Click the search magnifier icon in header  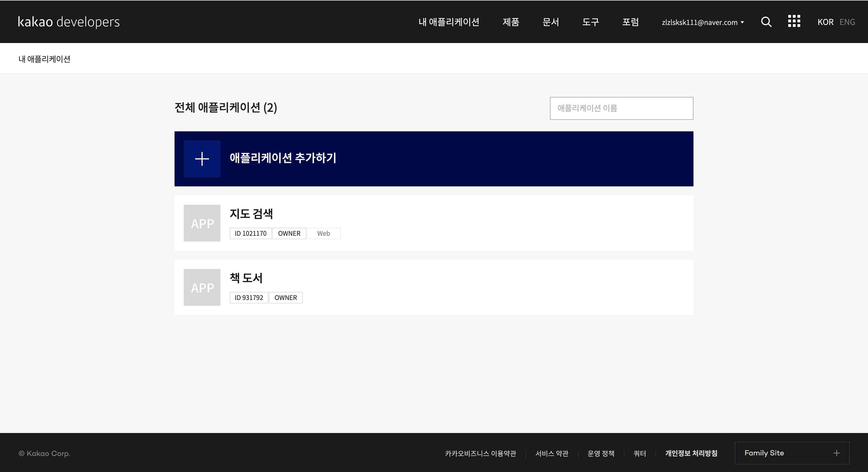[x=766, y=22]
